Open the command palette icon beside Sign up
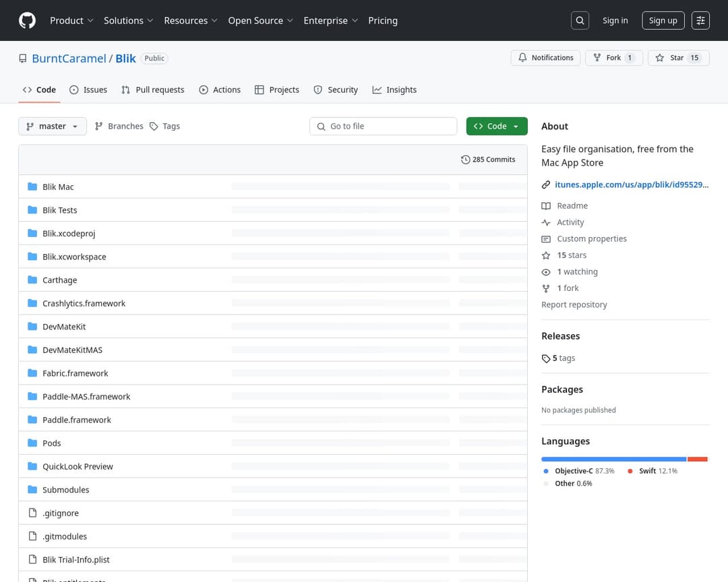 [700, 20]
